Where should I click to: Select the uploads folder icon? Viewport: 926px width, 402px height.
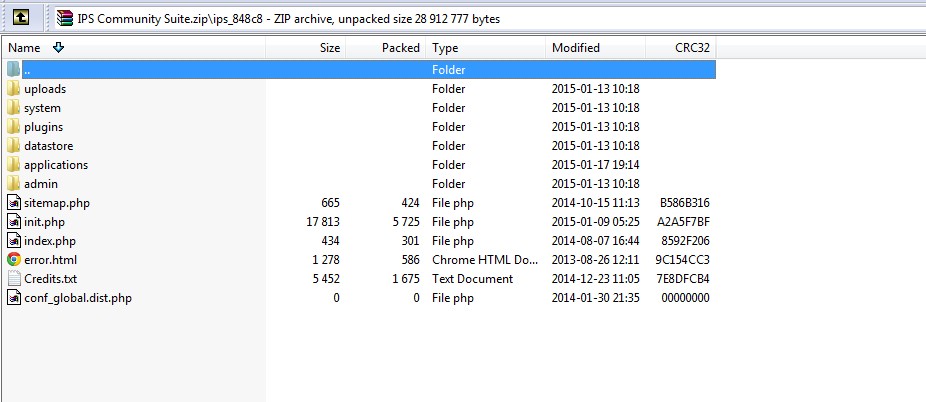(14, 89)
